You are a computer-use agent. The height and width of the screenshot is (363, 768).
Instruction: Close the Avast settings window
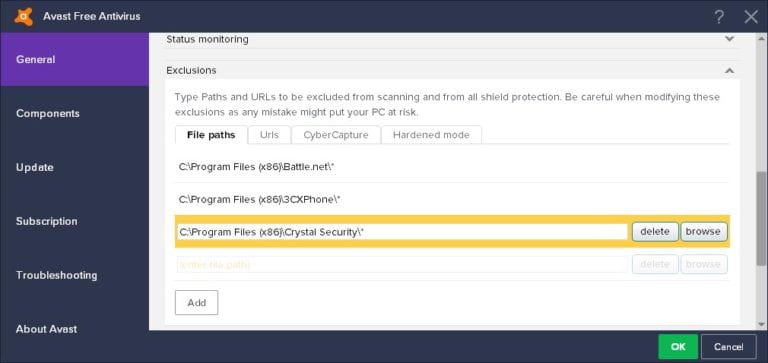(x=751, y=17)
